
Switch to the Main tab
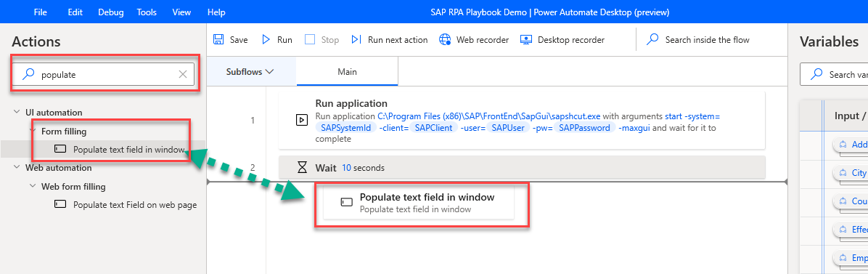pyautogui.click(x=347, y=71)
